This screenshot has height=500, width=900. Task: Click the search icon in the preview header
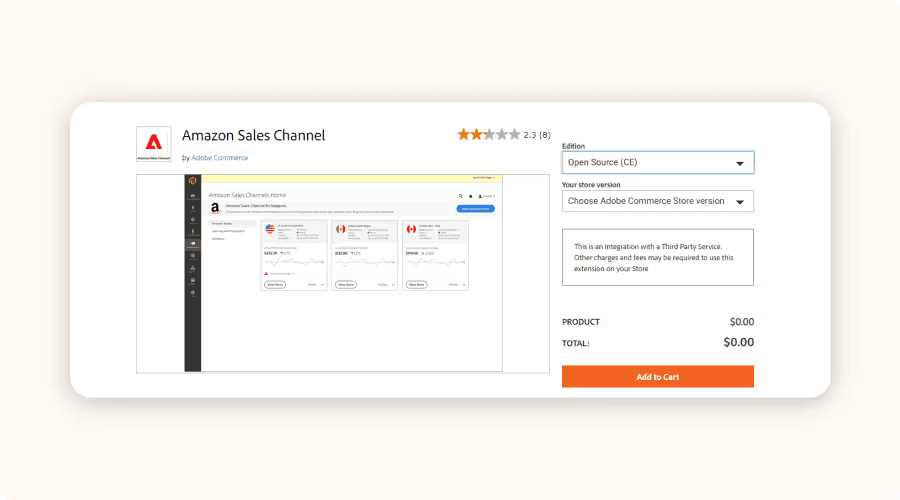tap(460, 196)
